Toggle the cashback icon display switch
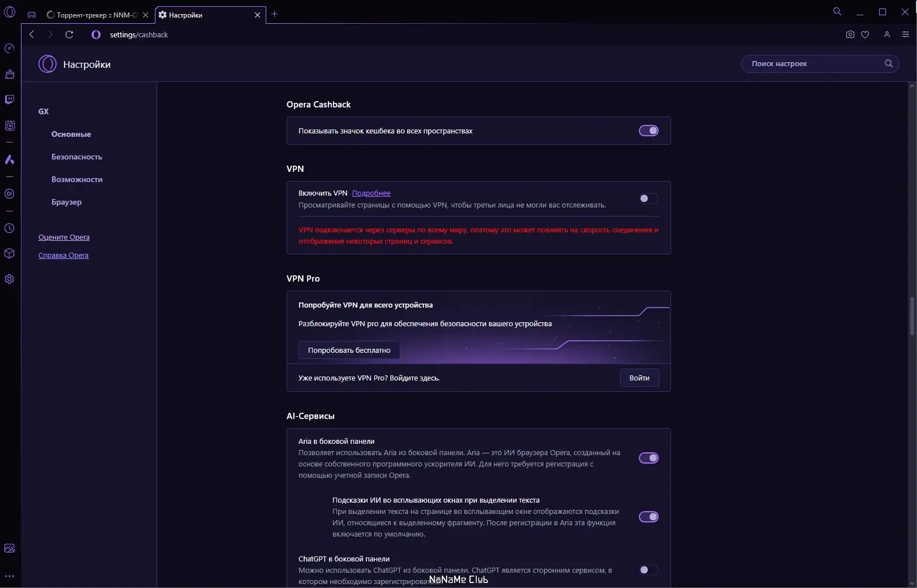Viewport: 917px width, 588px height. tap(648, 131)
